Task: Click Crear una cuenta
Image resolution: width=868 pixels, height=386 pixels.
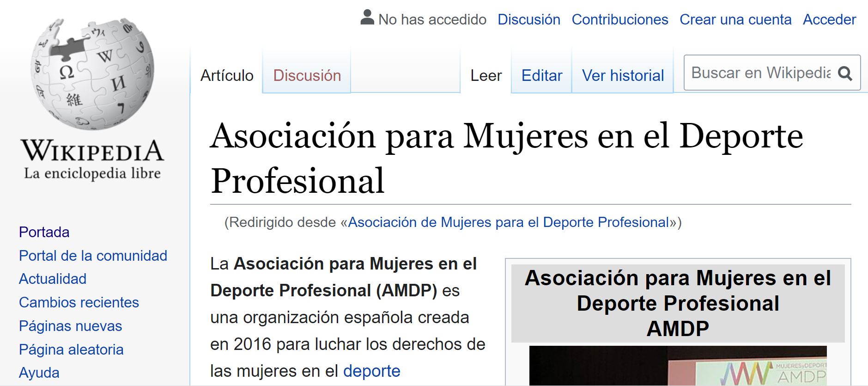Action: click(x=735, y=19)
